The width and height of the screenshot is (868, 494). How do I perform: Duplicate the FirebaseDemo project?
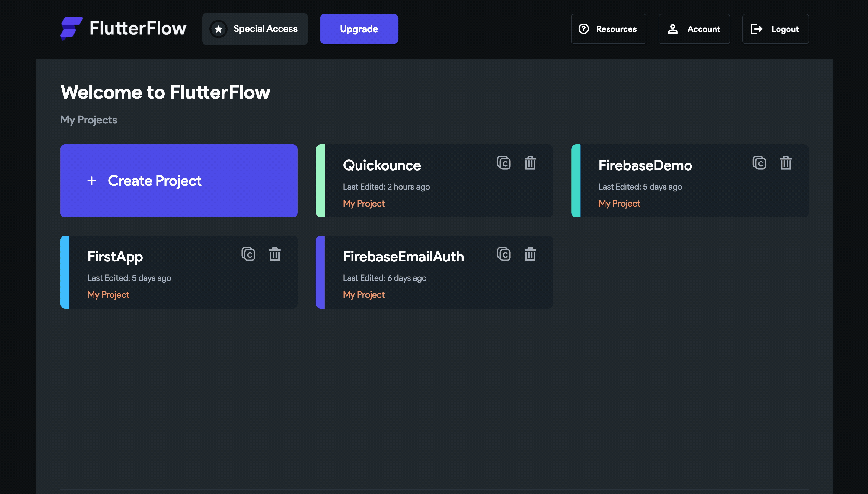pos(759,163)
